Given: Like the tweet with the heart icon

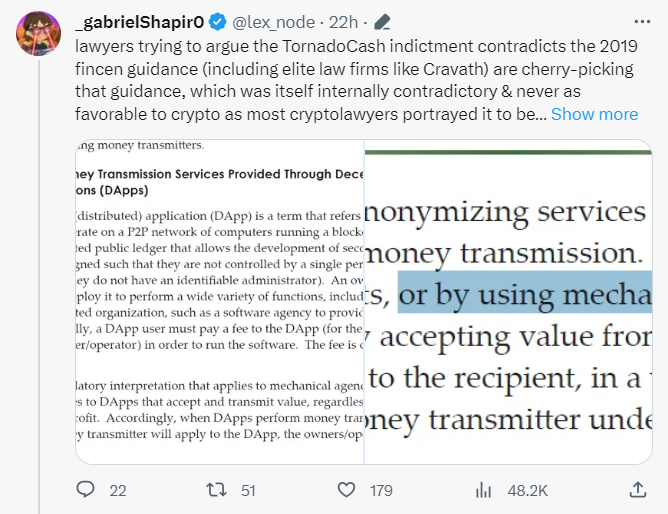Looking at the screenshot, I should point(346,490).
